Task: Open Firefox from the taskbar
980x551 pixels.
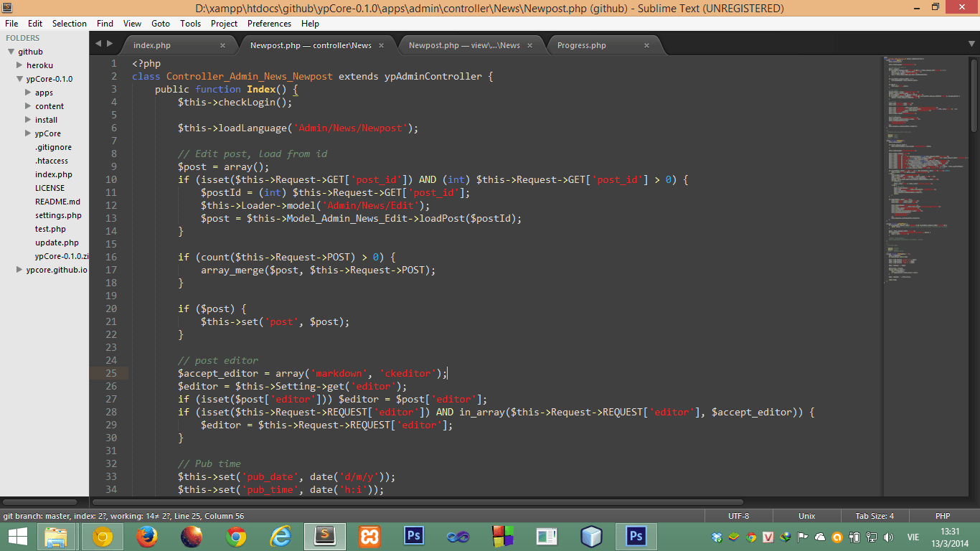Action: coord(147,536)
